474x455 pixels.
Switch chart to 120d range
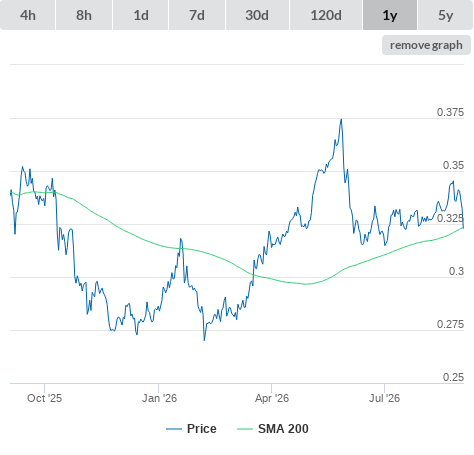(x=326, y=15)
